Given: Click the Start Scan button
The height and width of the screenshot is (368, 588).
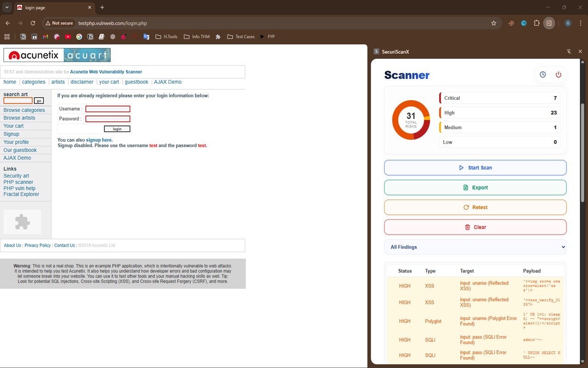Looking at the screenshot, I should click(x=475, y=168).
